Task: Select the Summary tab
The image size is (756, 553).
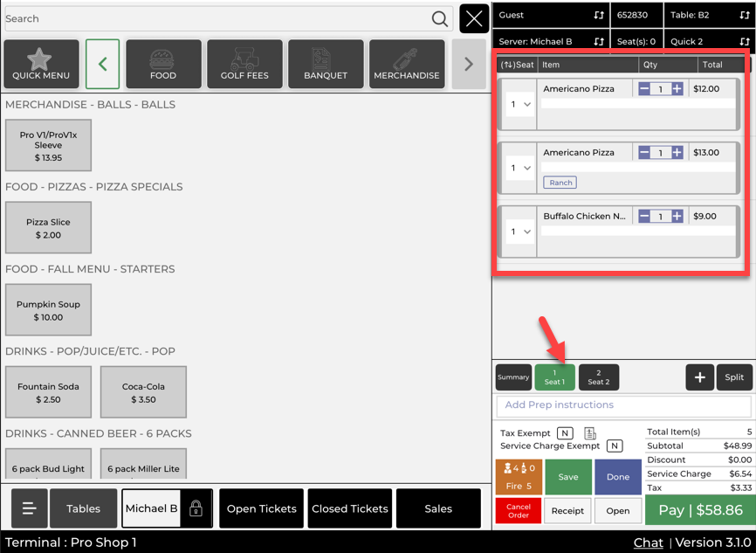Action: click(513, 377)
